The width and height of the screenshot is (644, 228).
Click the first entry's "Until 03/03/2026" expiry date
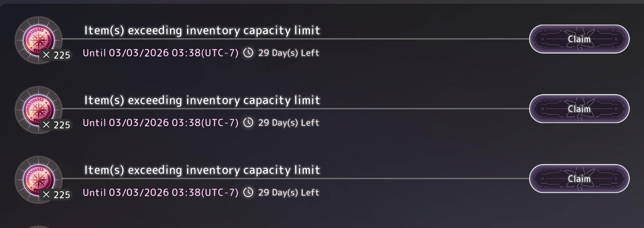point(160,53)
